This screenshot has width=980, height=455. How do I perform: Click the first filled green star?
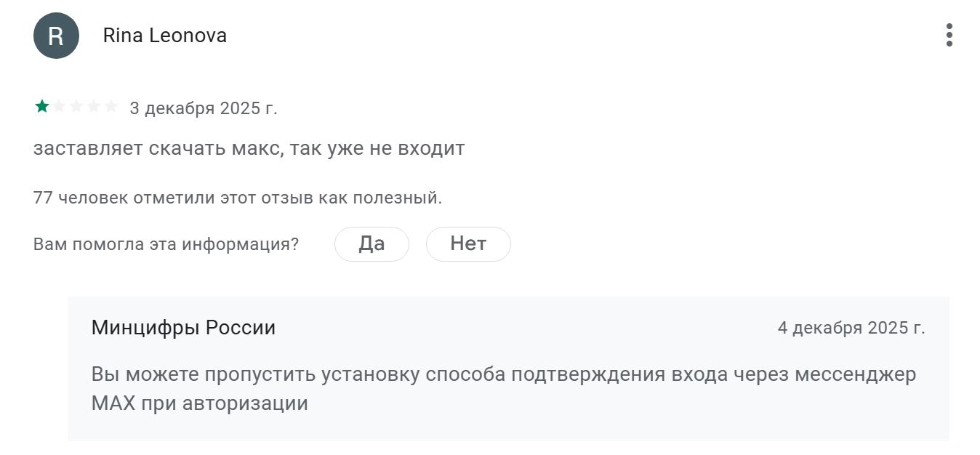click(x=42, y=107)
